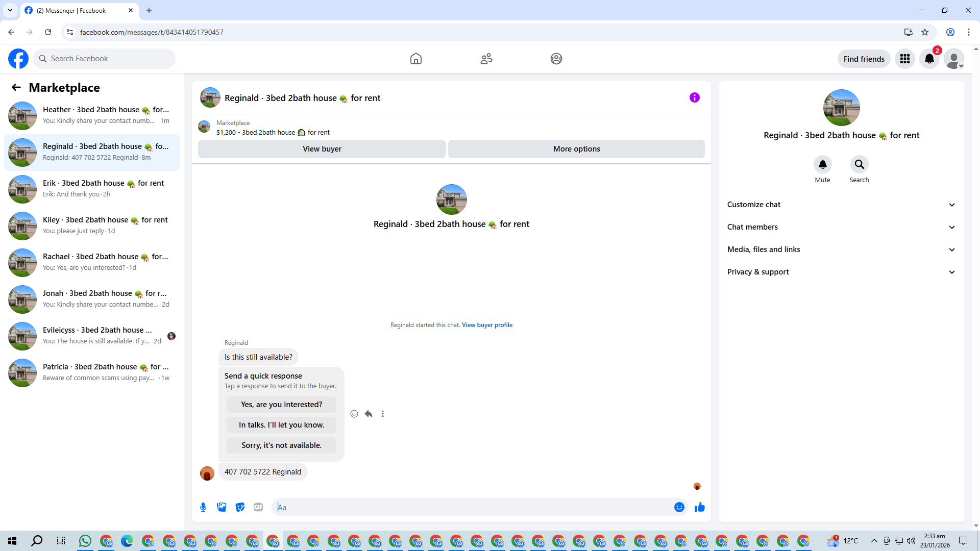This screenshot has width=980, height=551.
Task: Open the Home feed icon
Action: tap(416, 59)
